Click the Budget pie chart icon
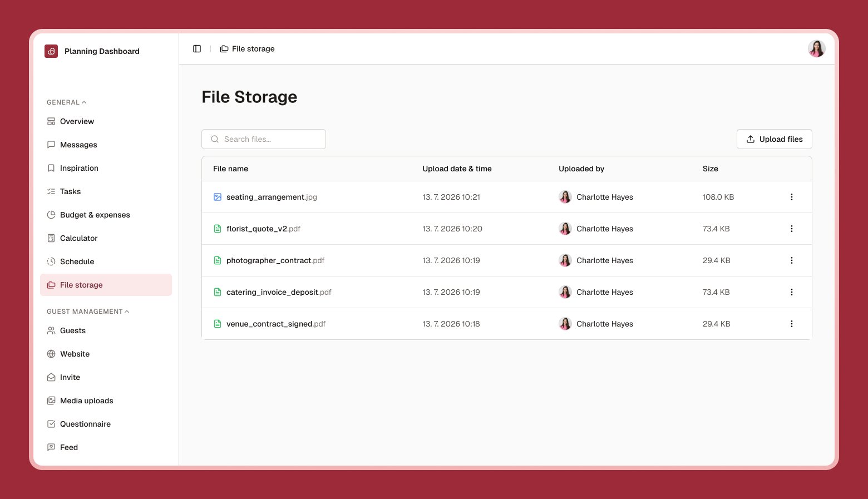The width and height of the screenshot is (868, 499). point(51,215)
